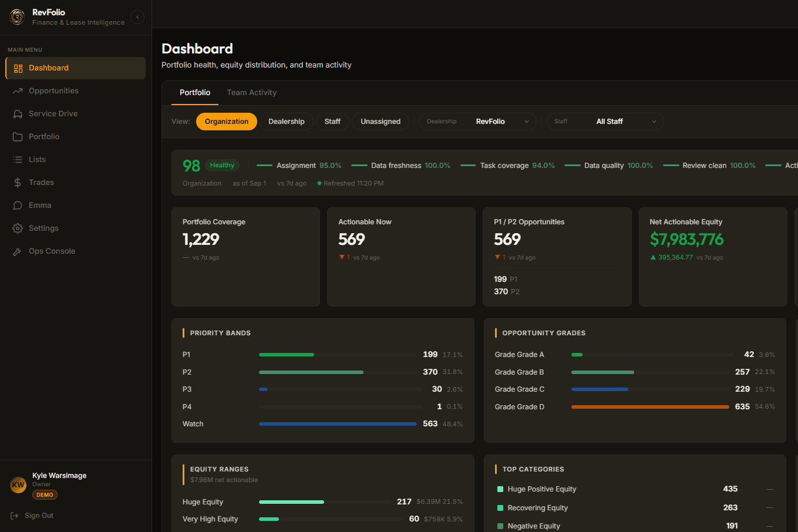Open the Actionable Now card
The height and width of the screenshot is (532, 798).
tap(401, 257)
